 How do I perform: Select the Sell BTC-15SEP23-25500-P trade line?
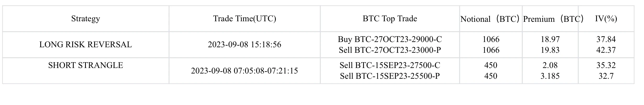(x=390, y=76)
